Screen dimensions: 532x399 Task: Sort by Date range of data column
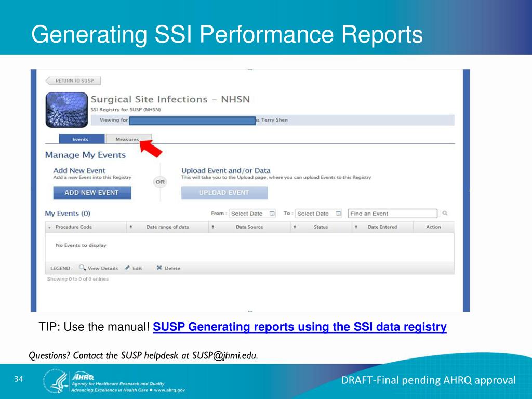coord(168,227)
